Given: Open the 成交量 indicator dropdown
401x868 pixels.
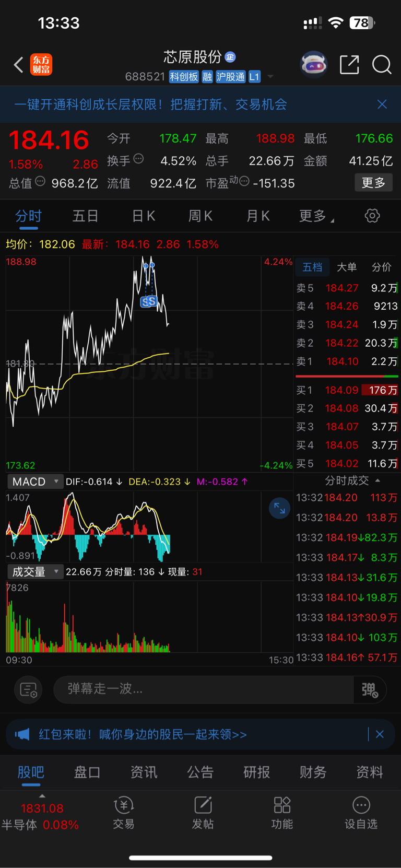Looking at the screenshot, I should [x=35, y=572].
